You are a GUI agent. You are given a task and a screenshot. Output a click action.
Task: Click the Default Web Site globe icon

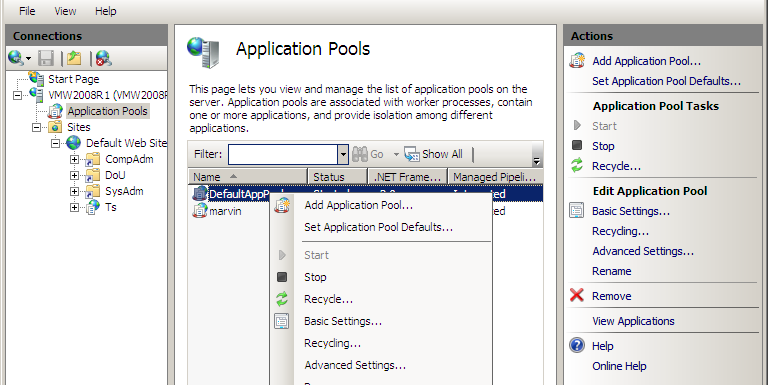pos(73,143)
